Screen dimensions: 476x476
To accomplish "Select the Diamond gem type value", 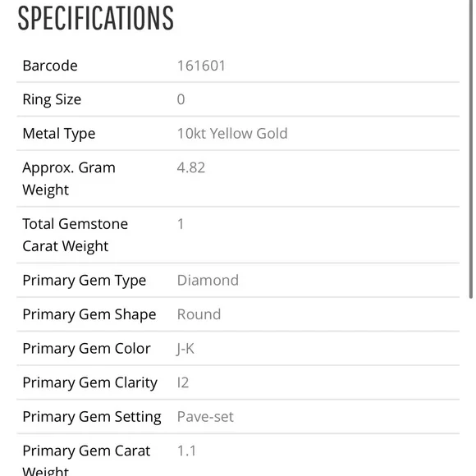I will coord(208,280).
